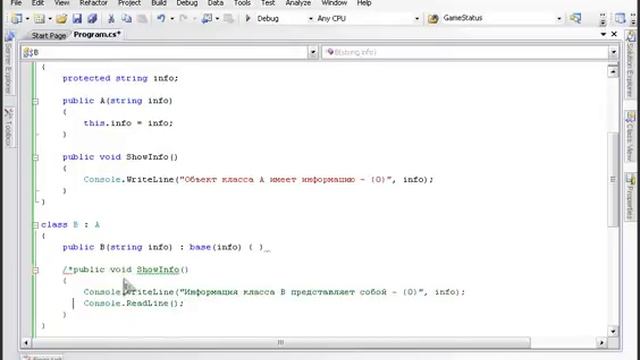
Task: Switch to the Start Page tab
Action: (x=49, y=36)
